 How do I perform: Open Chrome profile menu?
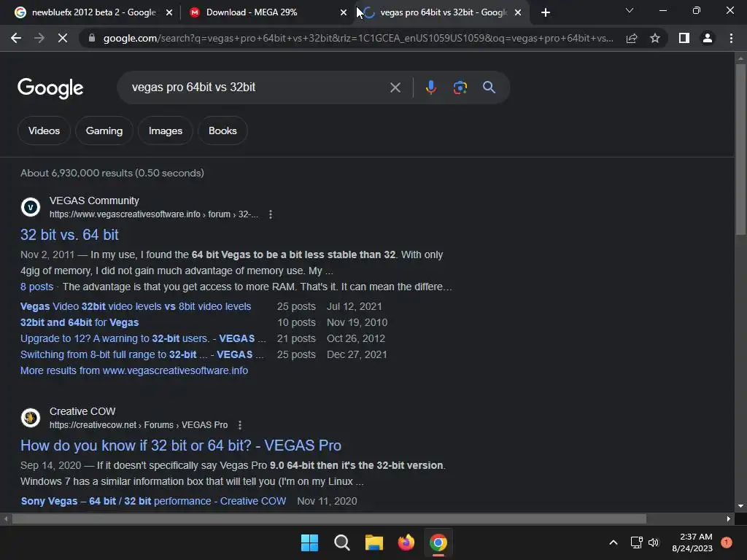708,38
